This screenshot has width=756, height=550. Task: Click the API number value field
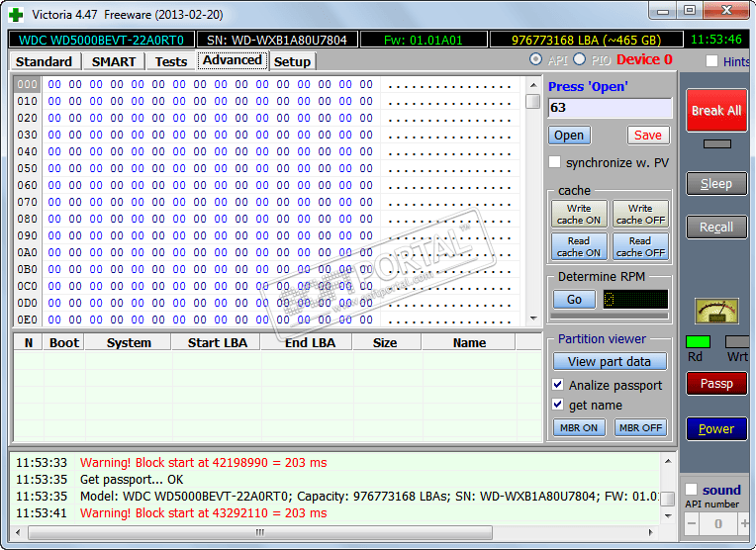tap(718, 523)
